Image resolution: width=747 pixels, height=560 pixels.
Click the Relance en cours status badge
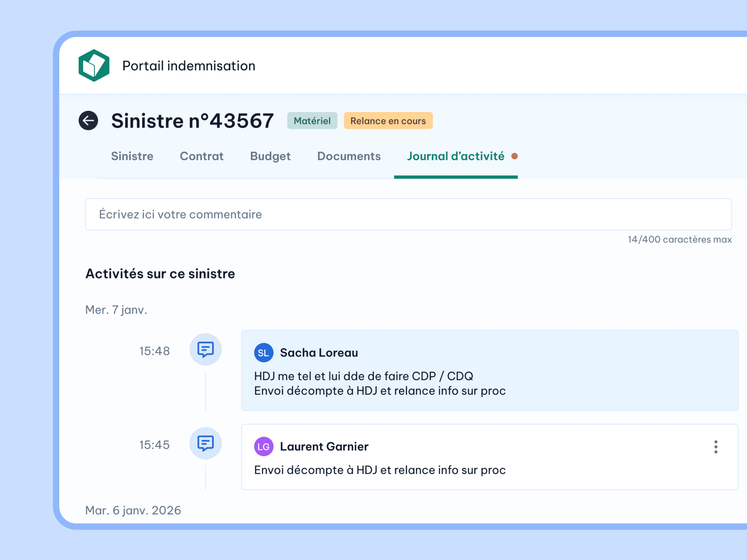coord(388,121)
